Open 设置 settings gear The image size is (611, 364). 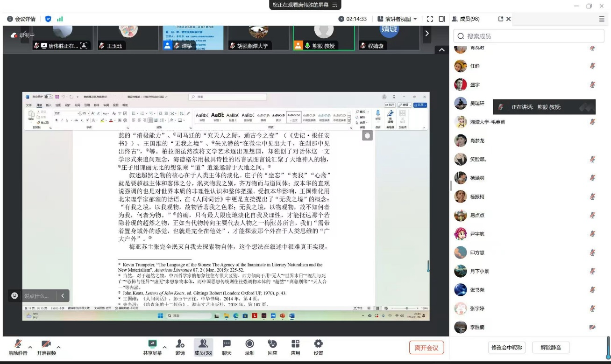click(318, 347)
